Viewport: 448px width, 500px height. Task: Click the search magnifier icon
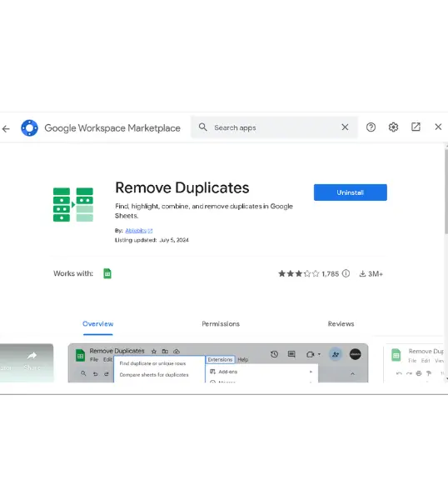(x=202, y=127)
